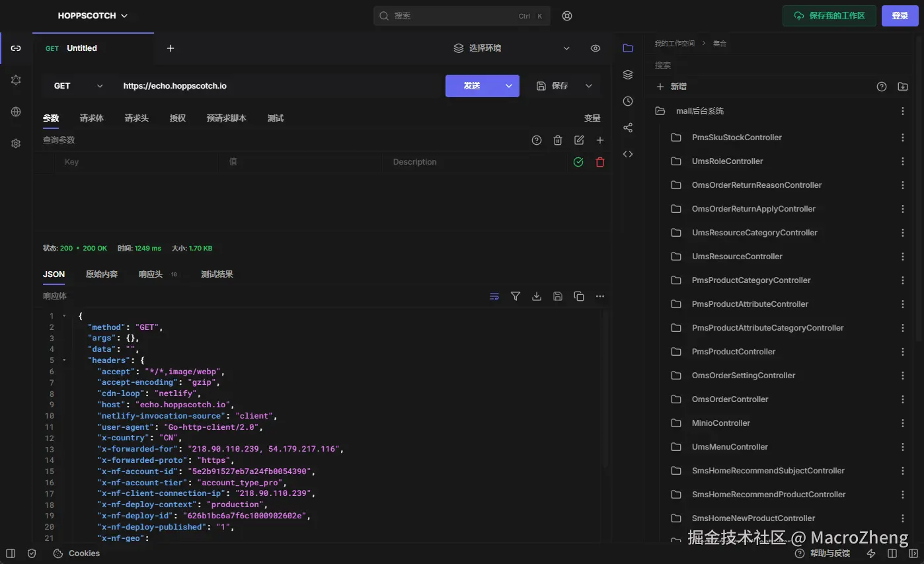Open the Realtime globe icon

coord(16,112)
